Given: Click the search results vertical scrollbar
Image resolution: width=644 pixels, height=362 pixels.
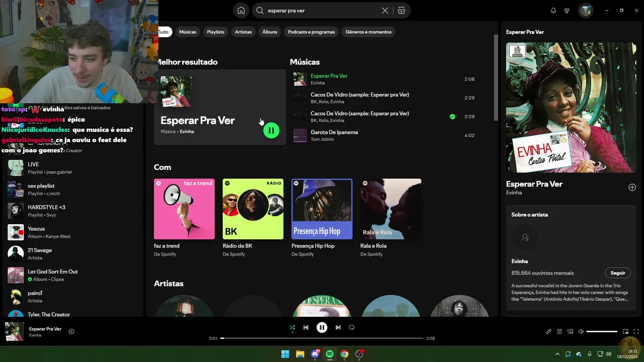Looking at the screenshot, I should [x=495, y=78].
